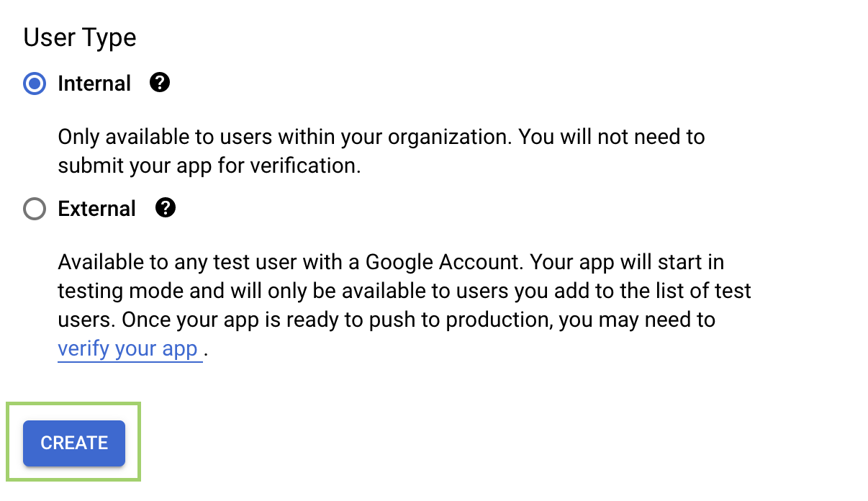
Task: Select the External user type radio button
Action: click(34, 209)
